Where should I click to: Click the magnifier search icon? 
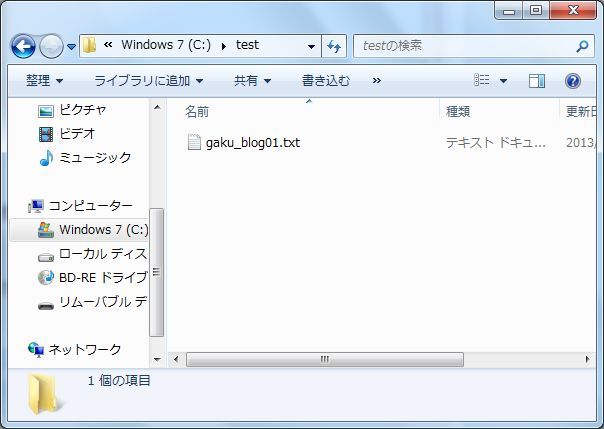582,46
